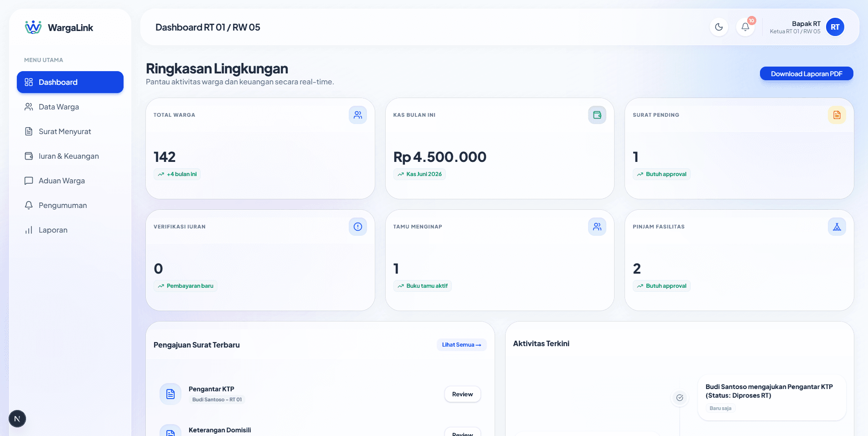Screen dimensions: 868x436
Task: Click the 'Pengajuan Surat Terbaru' heading
Action: [x=196, y=345]
